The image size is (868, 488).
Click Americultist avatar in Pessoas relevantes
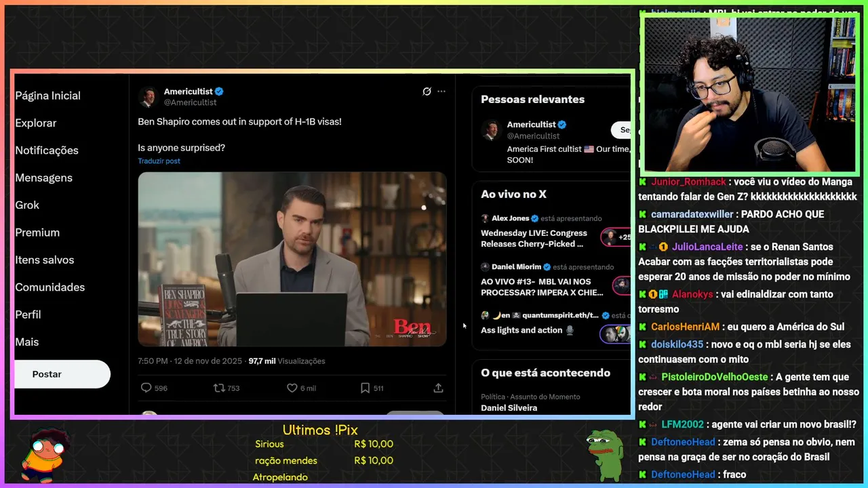click(x=491, y=130)
